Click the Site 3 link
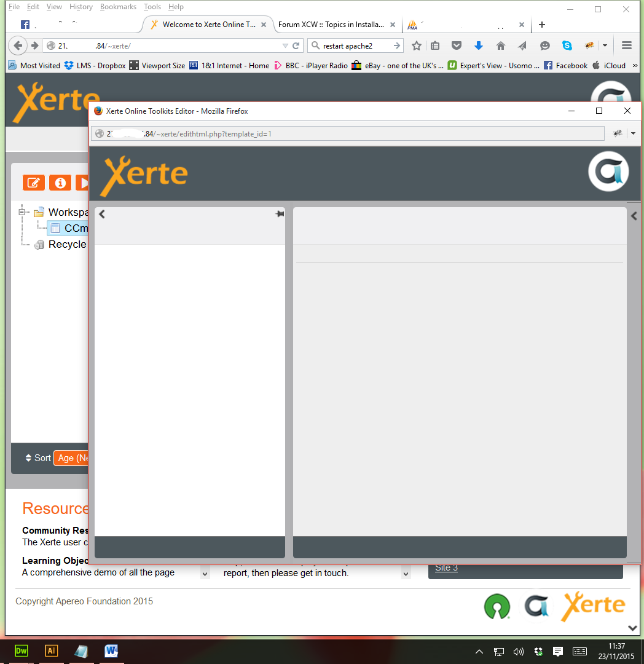 pyautogui.click(x=446, y=568)
